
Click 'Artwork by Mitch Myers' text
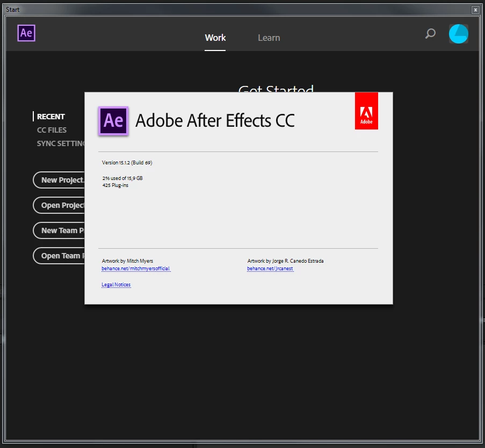coord(127,261)
